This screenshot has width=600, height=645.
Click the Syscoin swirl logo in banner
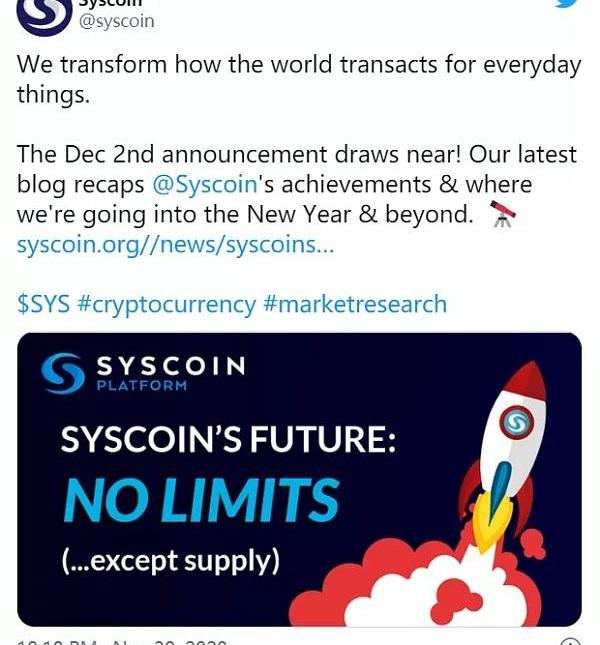[x=63, y=372]
